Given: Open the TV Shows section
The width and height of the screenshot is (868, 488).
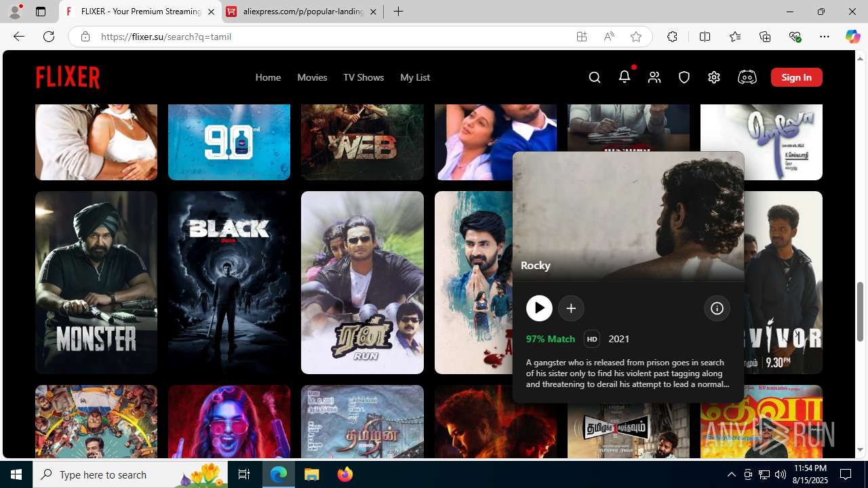Looking at the screenshot, I should click(363, 77).
